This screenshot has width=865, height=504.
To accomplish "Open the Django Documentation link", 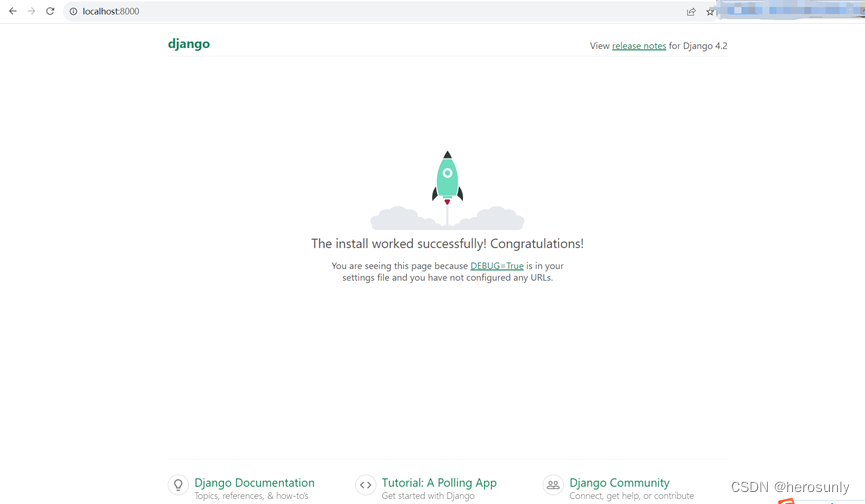I will pos(254,482).
